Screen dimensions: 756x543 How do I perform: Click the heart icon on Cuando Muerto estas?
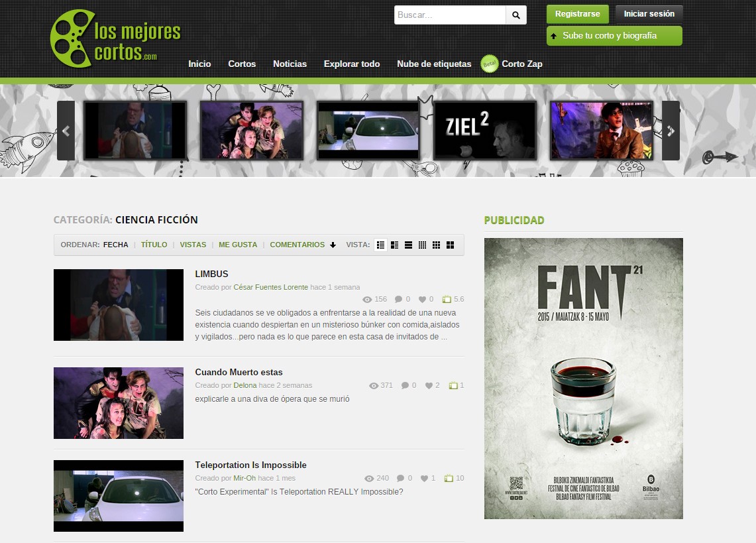pos(429,386)
